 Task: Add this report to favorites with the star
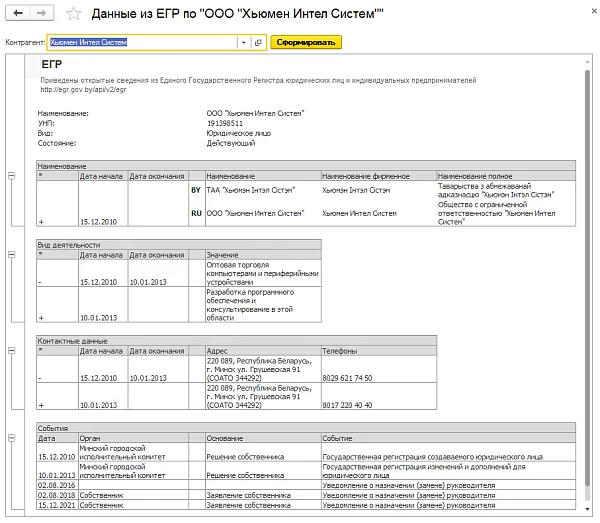[x=73, y=13]
